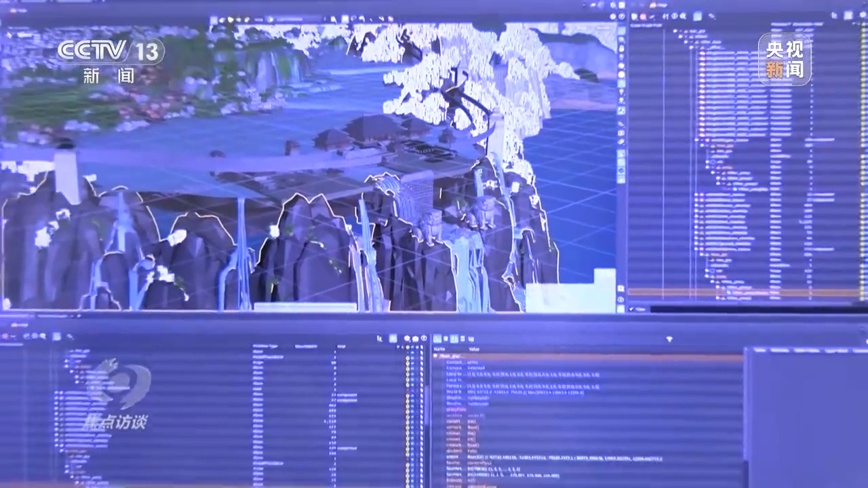Viewport: 868px width, 488px height.
Task: Click the info circle icon beside the camera icon
Action: (423, 339)
